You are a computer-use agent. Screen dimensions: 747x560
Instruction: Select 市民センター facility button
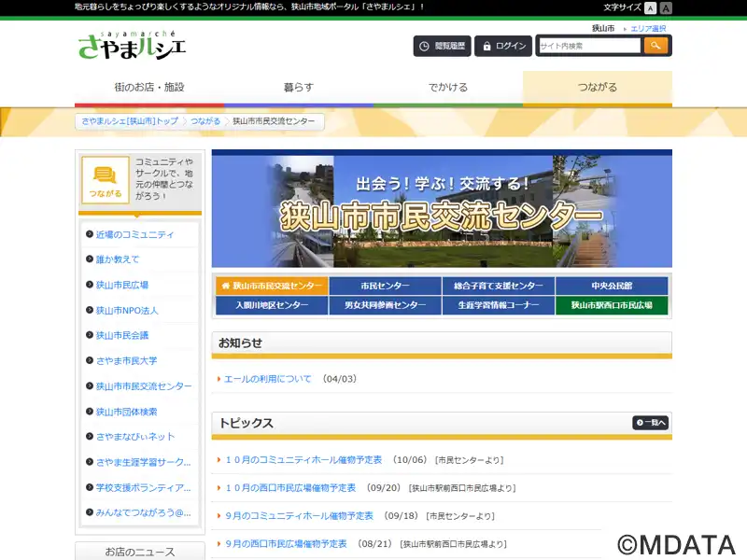385,286
